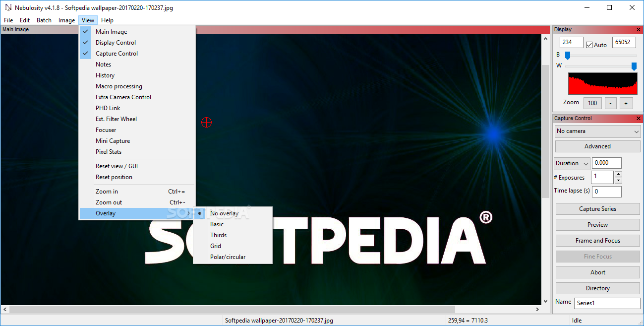Select the No overlay option
The image size is (644, 326).
click(x=233, y=213)
